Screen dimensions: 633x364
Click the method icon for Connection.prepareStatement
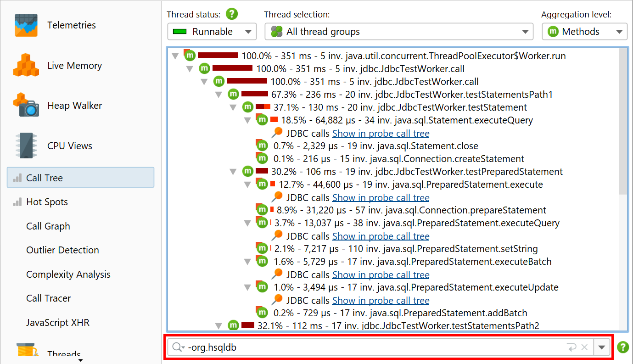coord(262,210)
